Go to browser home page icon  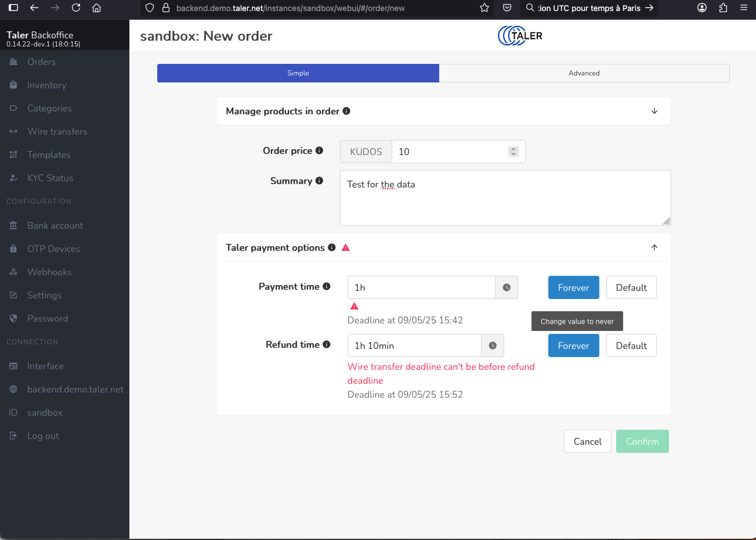coord(97,8)
